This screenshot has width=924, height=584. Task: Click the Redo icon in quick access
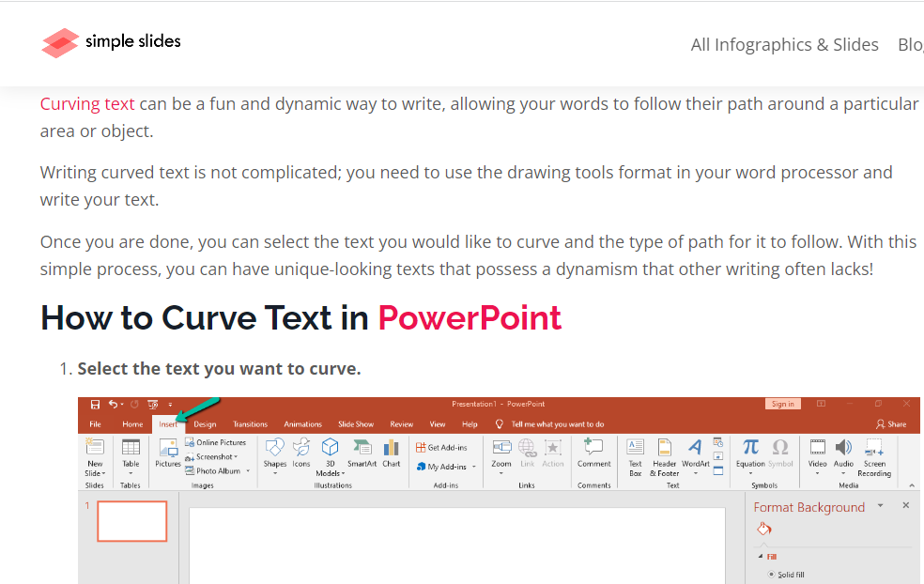(x=134, y=405)
